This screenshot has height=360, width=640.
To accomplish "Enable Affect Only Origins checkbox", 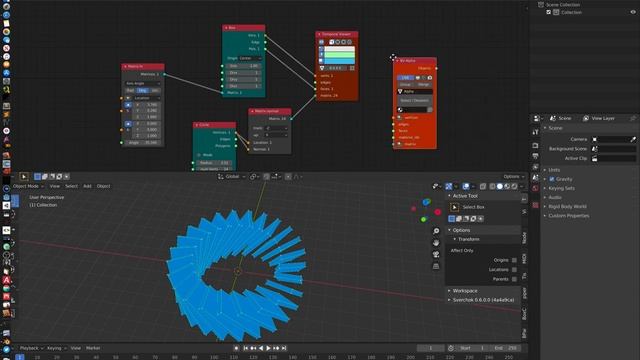I will 514,260.
